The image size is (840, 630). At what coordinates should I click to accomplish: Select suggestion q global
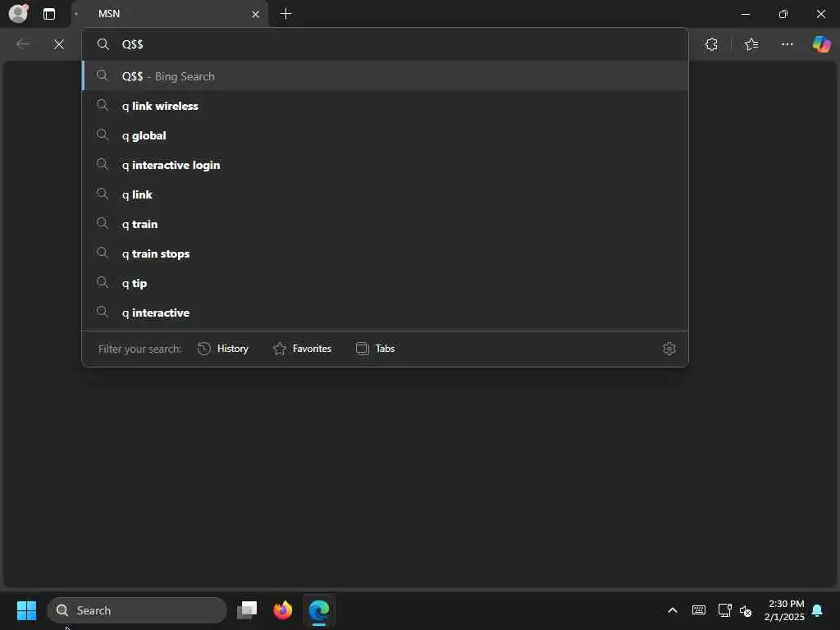[385, 135]
